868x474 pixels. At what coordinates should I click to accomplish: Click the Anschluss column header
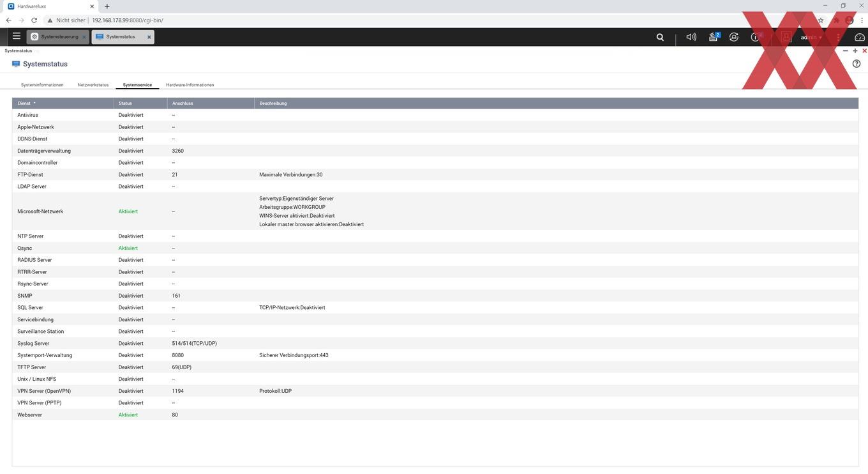point(211,103)
